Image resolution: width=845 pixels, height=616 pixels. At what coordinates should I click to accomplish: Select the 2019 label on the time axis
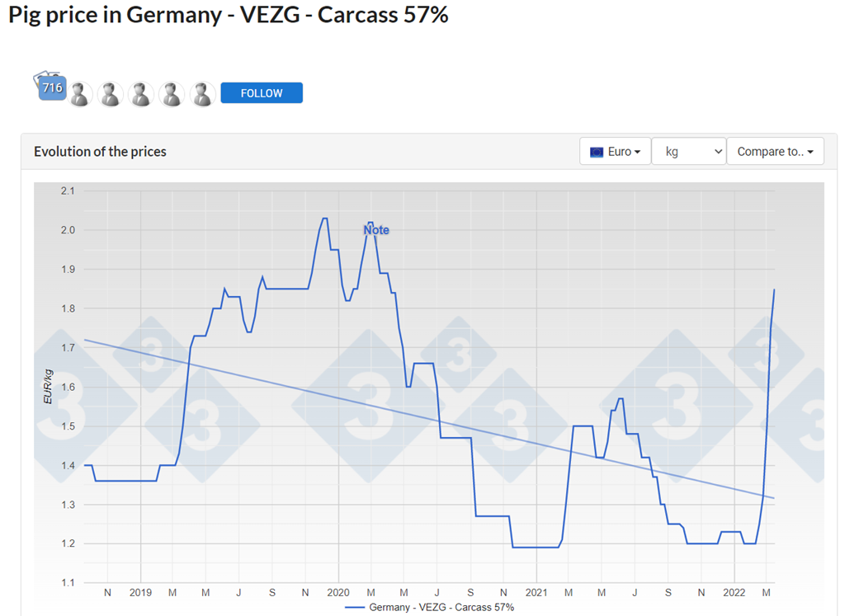[x=140, y=592]
